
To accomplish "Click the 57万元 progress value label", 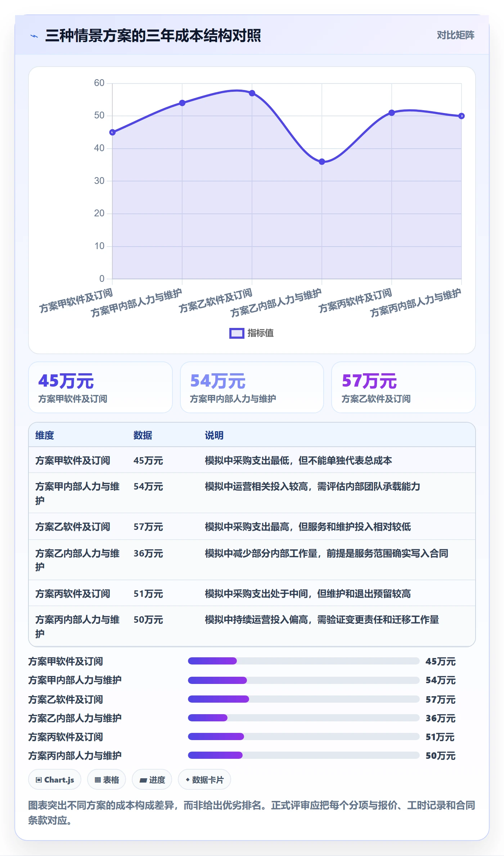I will coord(440,699).
